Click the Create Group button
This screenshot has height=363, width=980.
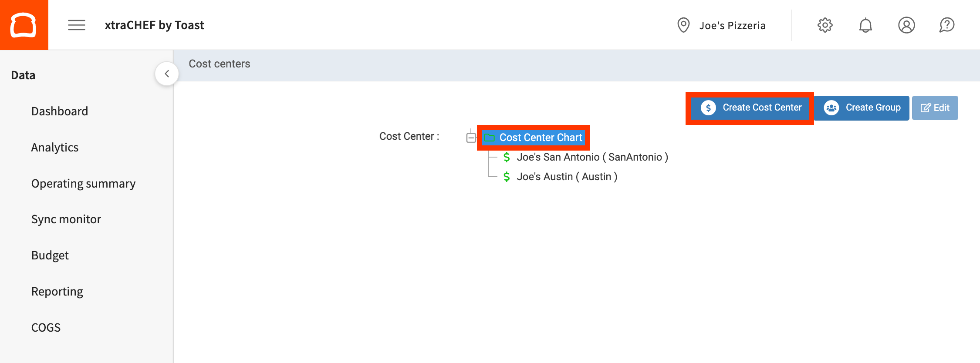[862, 108]
